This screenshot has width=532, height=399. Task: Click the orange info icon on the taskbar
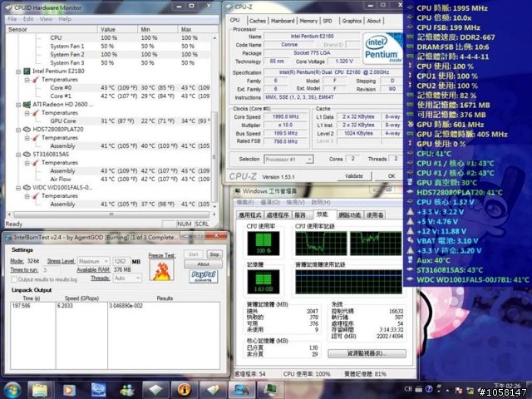click(185, 390)
